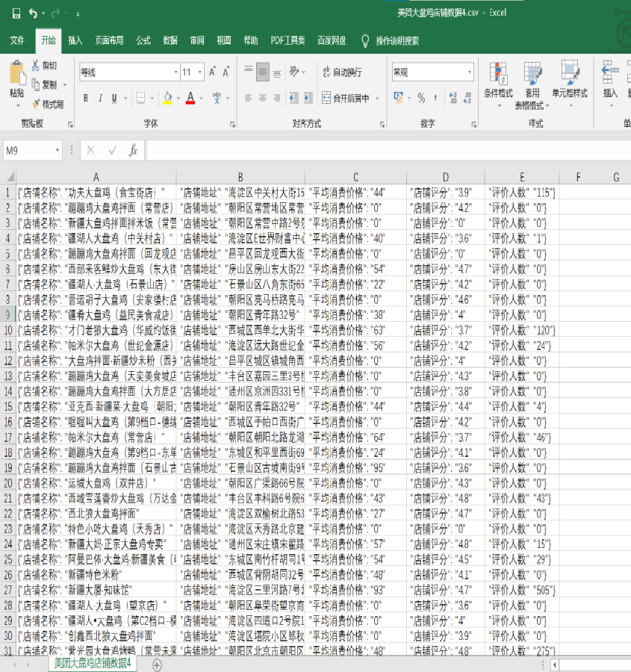Apply the borders icon

(x=140, y=98)
